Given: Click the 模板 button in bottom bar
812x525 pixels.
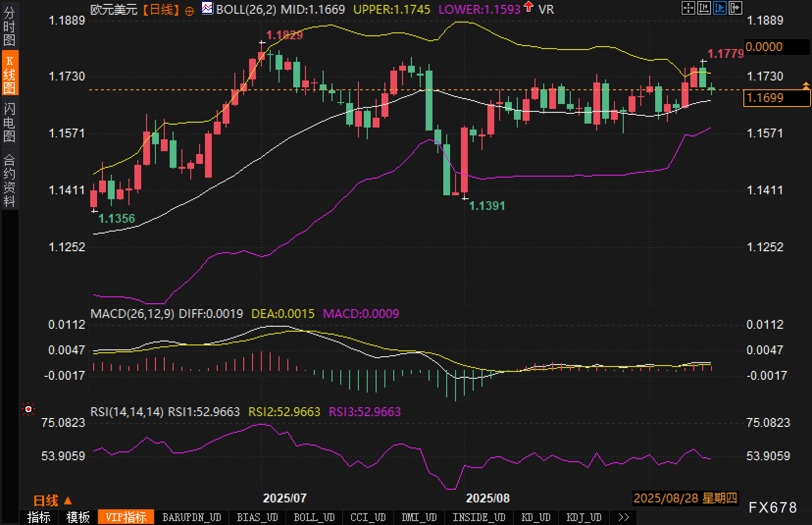Looking at the screenshot, I should pyautogui.click(x=78, y=517).
